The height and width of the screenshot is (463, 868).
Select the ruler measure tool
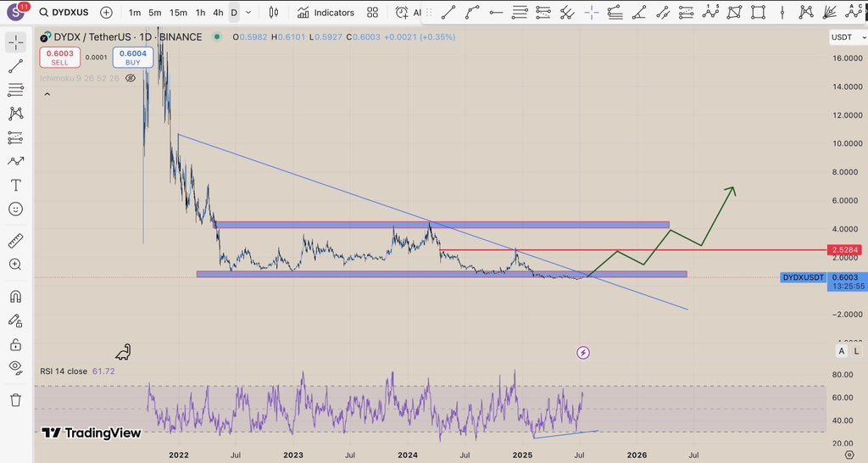15,240
